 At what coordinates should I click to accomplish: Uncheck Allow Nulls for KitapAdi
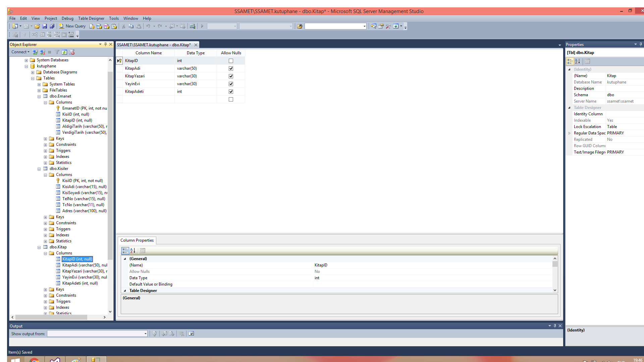point(231,68)
